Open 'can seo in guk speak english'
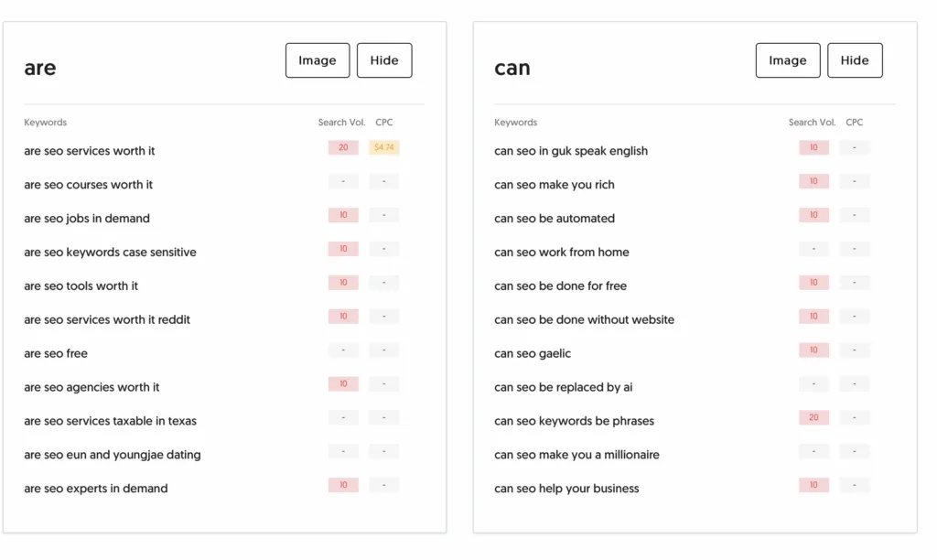Image resolution: width=937 pixels, height=560 pixels. pos(571,151)
